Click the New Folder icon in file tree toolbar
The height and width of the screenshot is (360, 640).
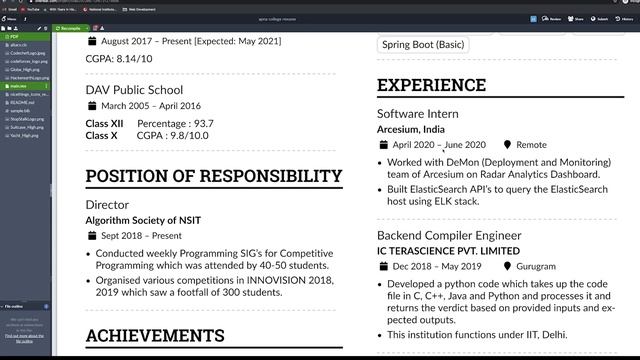coord(9,28)
